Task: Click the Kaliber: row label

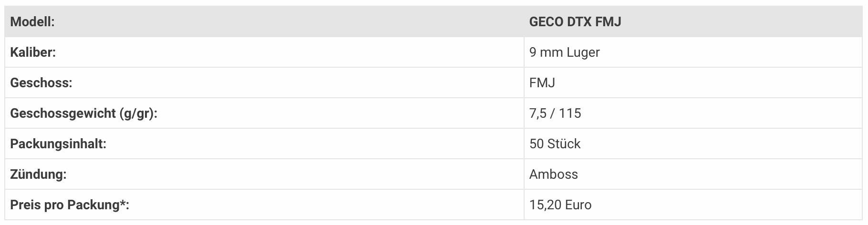Action: click(x=33, y=52)
